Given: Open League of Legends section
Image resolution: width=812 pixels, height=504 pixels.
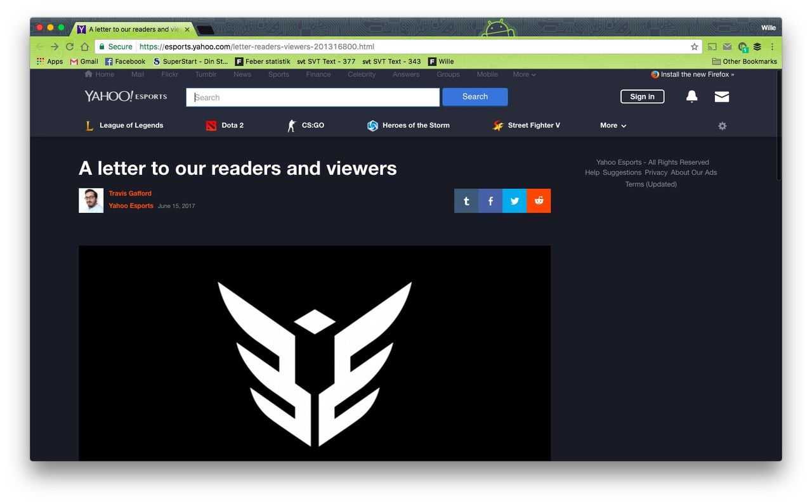Looking at the screenshot, I should tap(124, 126).
